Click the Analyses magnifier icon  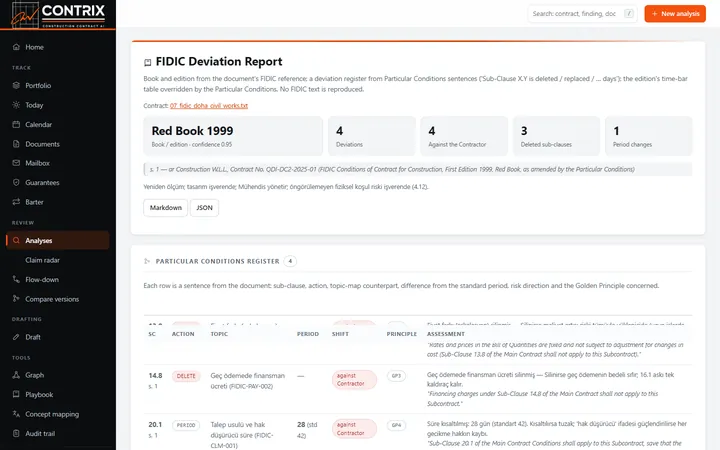(16, 240)
